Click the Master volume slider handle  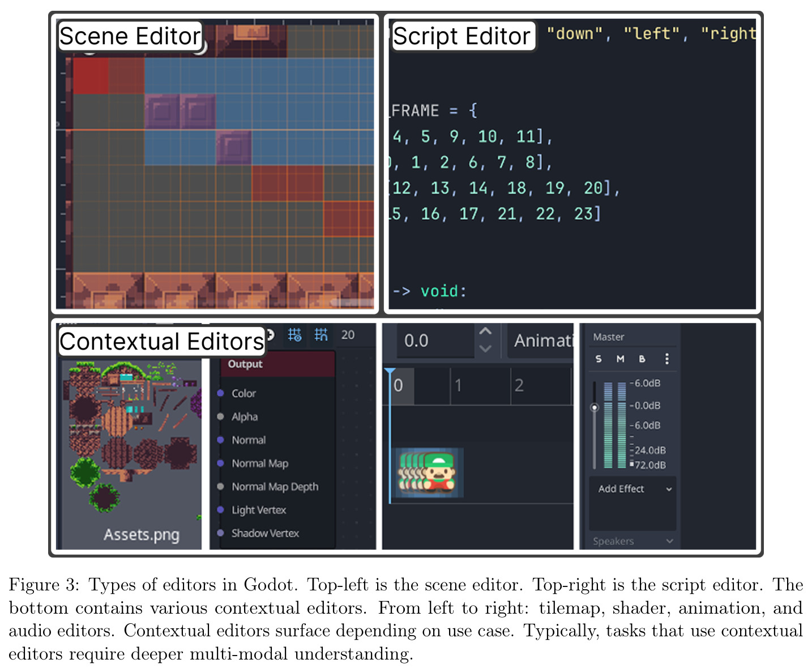(595, 407)
